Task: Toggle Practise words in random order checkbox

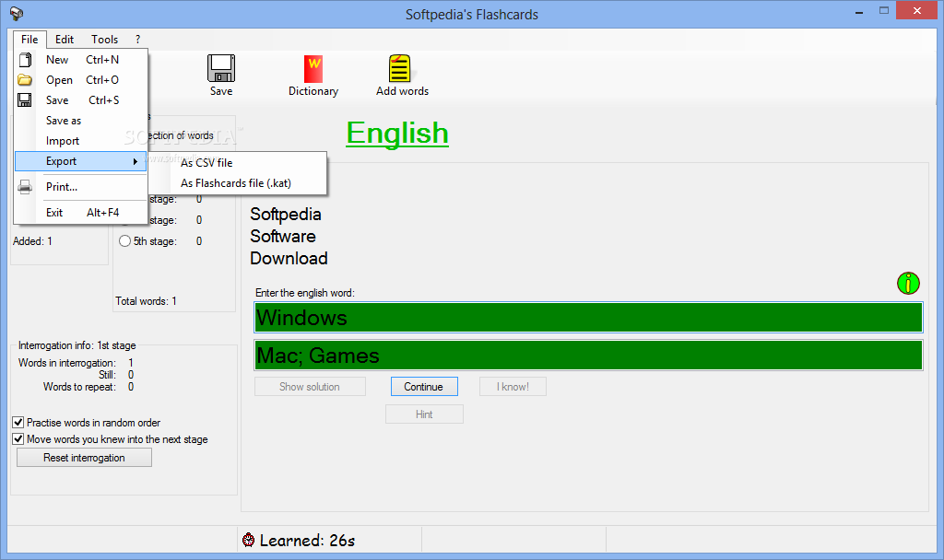Action: 18,422
